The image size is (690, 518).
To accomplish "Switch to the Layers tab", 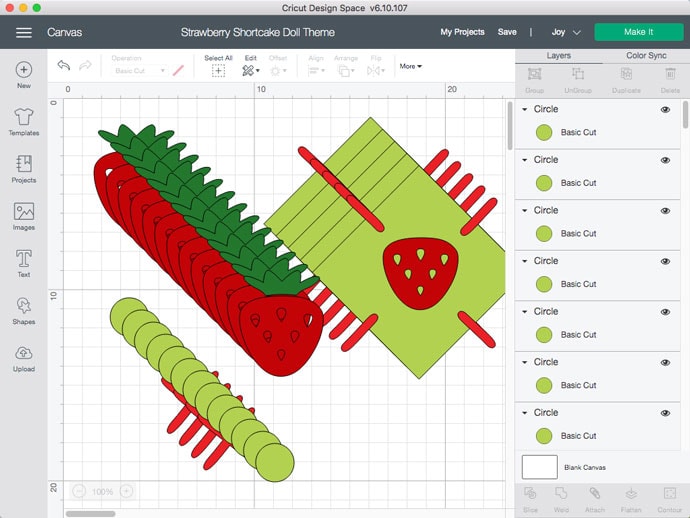I will coord(559,56).
